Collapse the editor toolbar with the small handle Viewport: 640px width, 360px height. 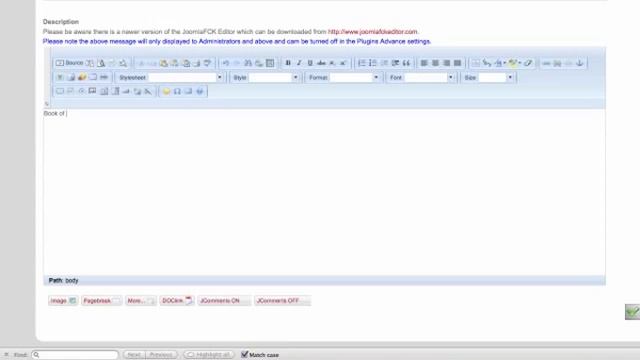tap(47, 104)
